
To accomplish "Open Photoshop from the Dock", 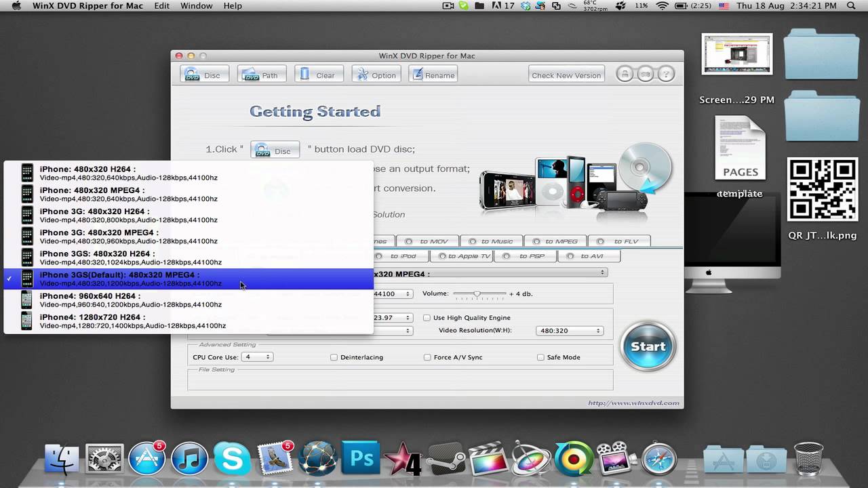I will (360, 459).
